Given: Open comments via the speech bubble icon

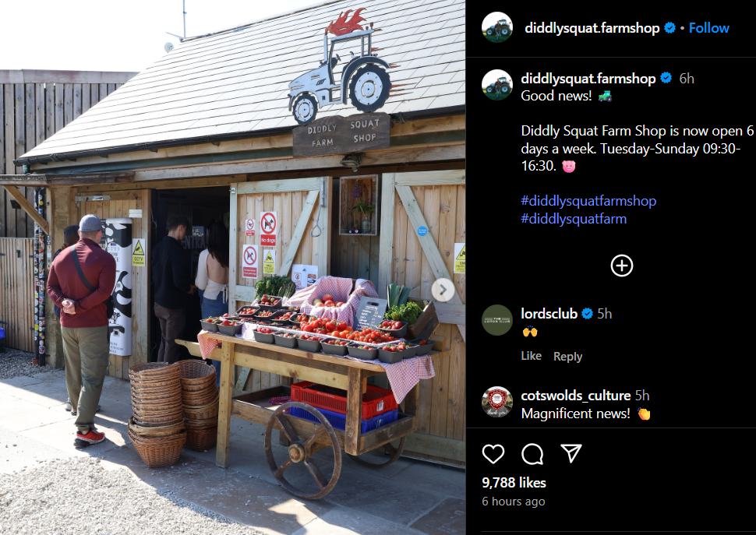Looking at the screenshot, I should coord(532,453).
